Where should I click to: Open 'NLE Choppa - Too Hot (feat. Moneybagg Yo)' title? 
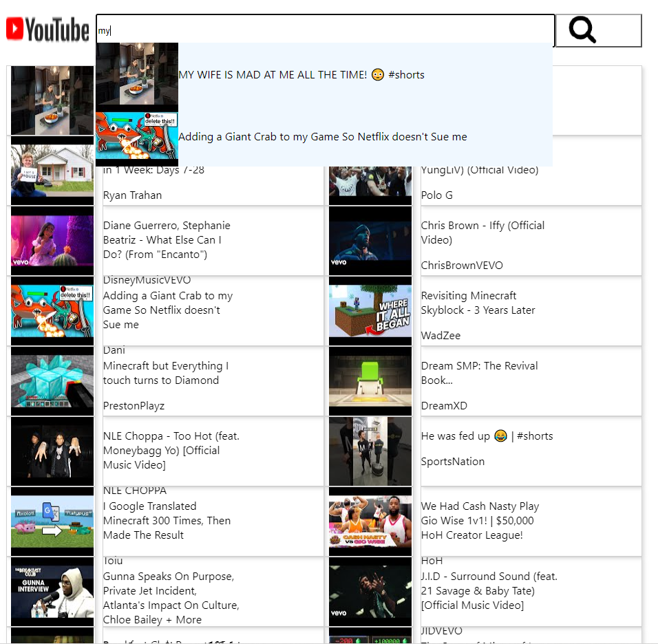pyautogui.click(x=171, y=451)
